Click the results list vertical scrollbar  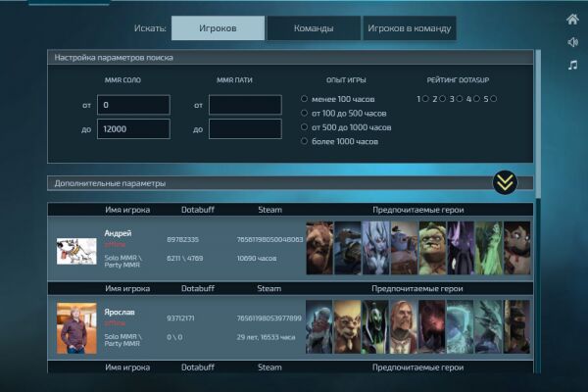538,123
